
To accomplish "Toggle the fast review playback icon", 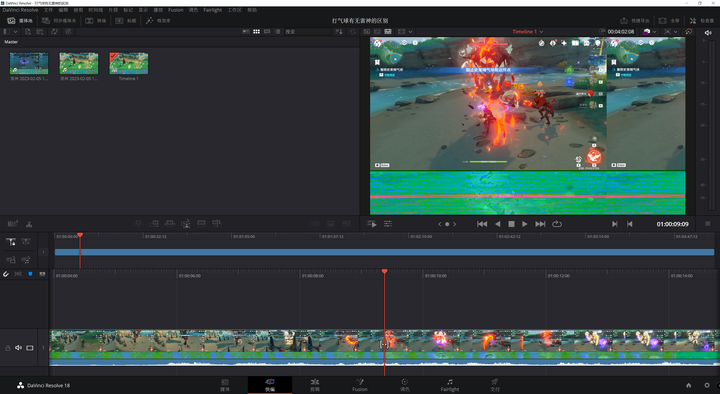I will point(372,224).
